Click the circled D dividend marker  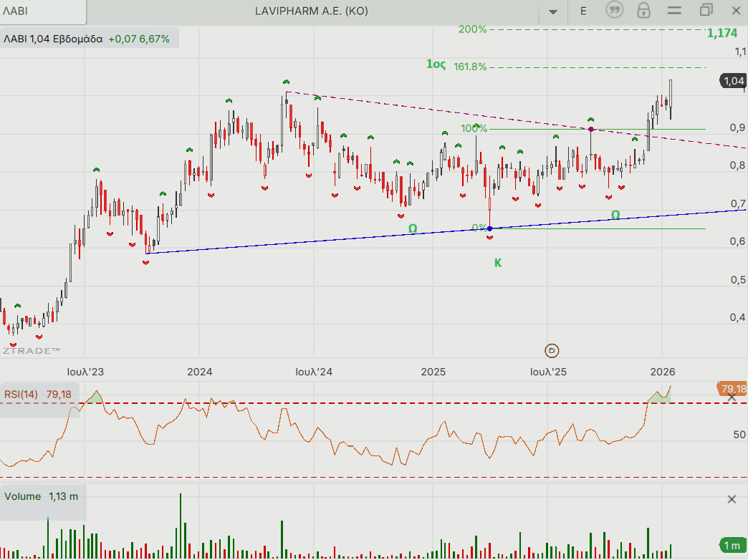[x=552, y=351]
